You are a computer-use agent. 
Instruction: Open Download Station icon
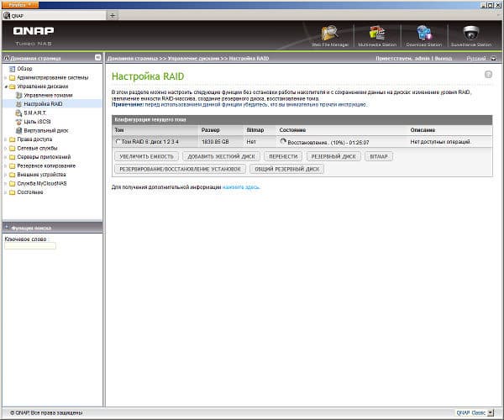pos(423,33)
